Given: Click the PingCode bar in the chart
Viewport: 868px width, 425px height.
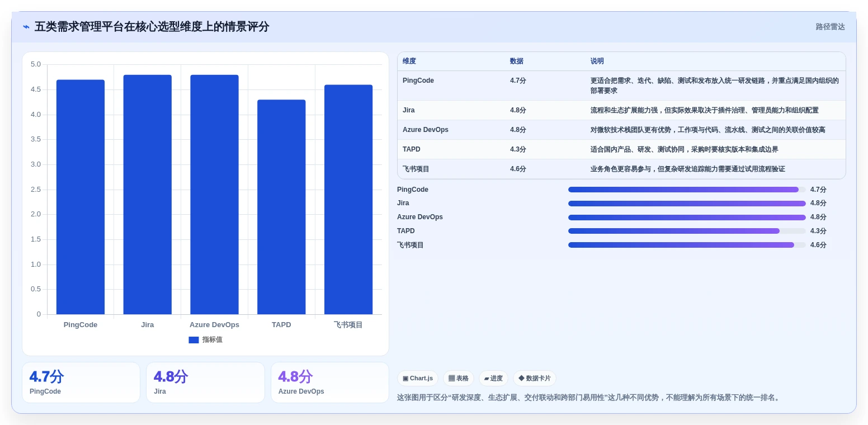Looking at the screenshot, I should (81, 197).
